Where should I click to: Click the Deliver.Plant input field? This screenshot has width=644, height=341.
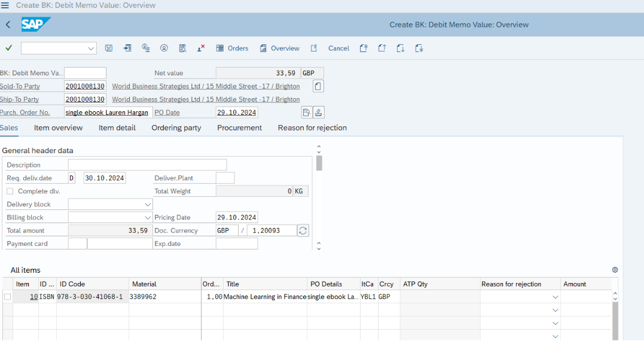coord(225,178)
